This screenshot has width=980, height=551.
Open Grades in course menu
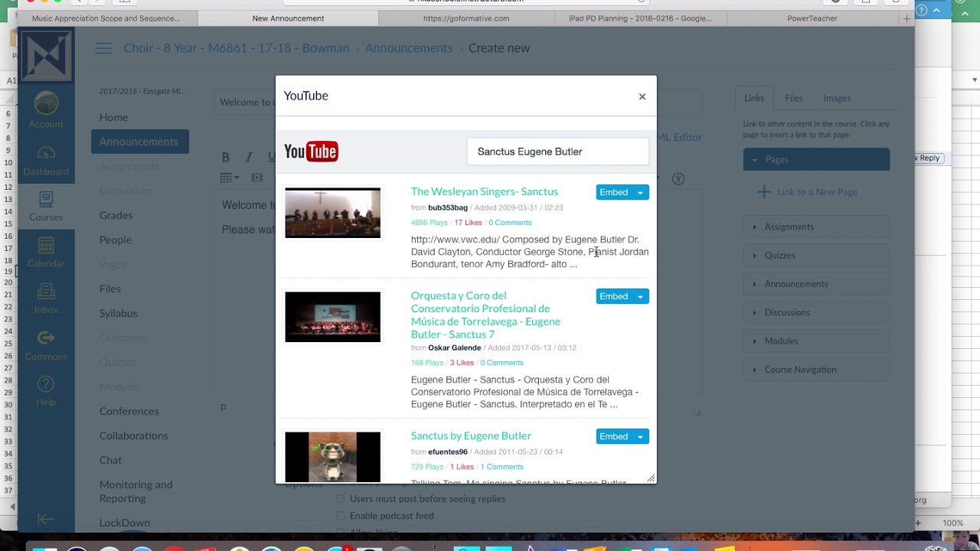pos(116,215)
